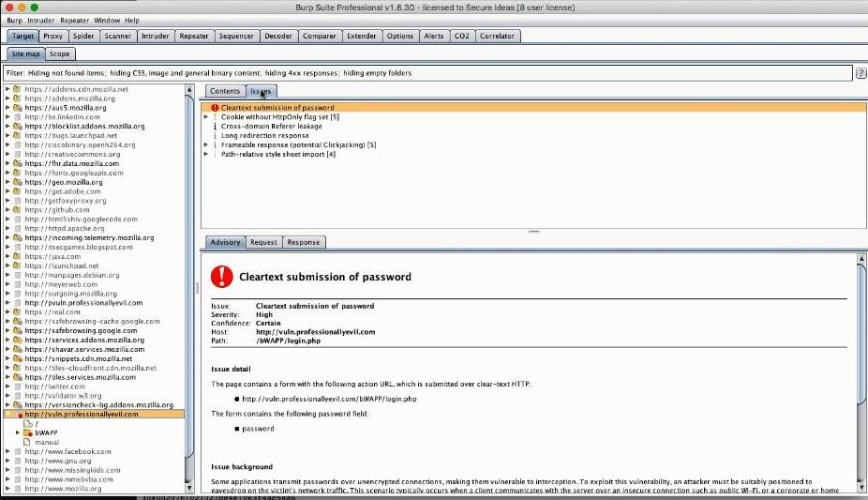Expand Path-relative style sheet import group

pos(206,155)
